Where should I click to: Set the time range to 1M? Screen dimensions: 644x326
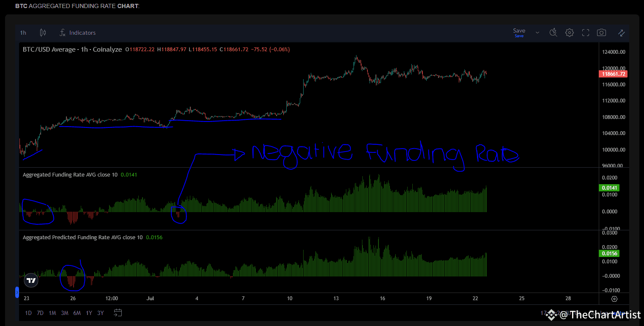point(52,313)
